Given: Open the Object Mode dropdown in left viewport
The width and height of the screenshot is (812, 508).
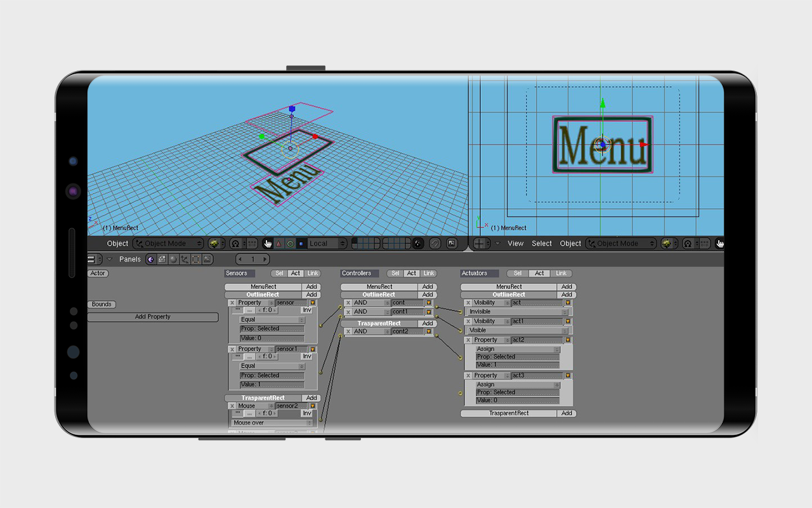Looking at the screenshot, I should click(168, 243).
